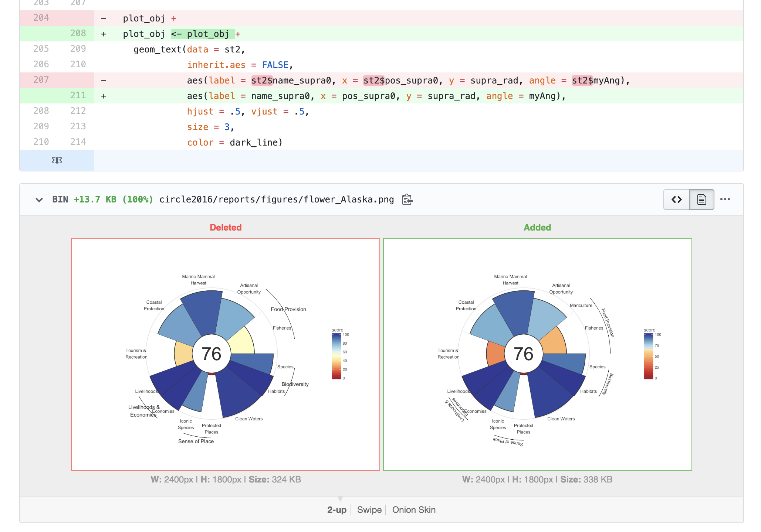
Task: Switch to 2-up comparison mode
Action: (x=336, y=510)
